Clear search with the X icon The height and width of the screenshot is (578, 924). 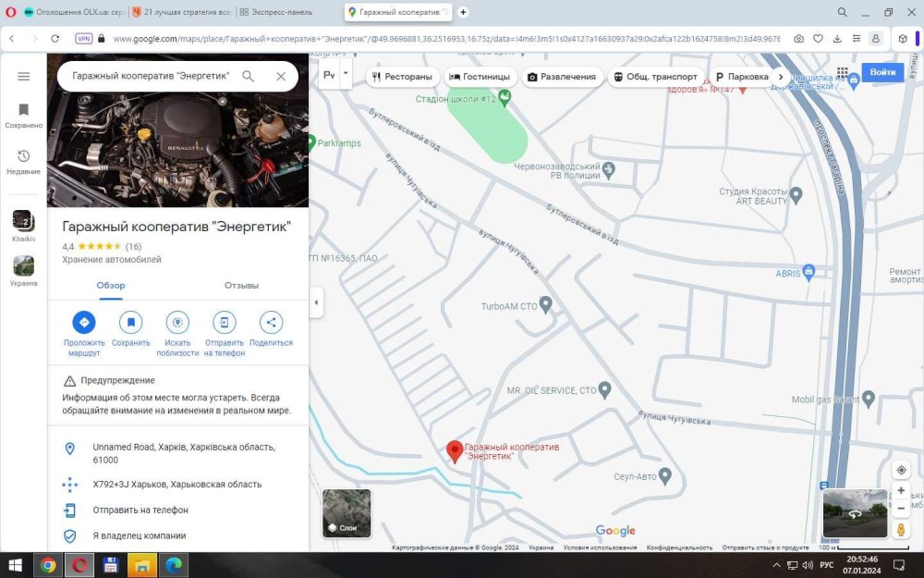281,77
